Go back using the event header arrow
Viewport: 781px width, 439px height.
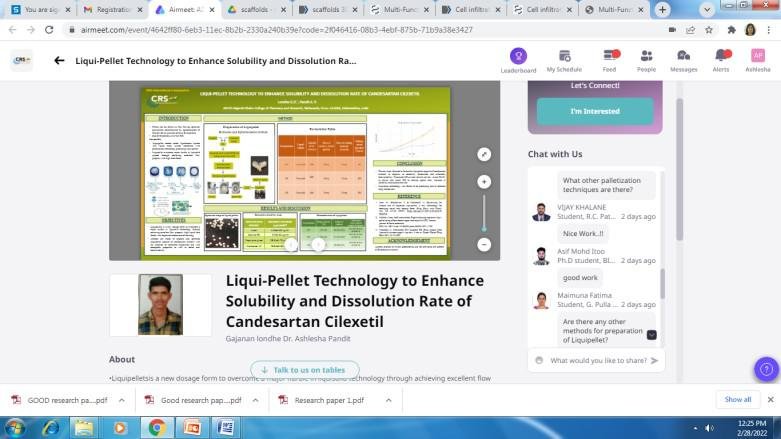[59, 61]
